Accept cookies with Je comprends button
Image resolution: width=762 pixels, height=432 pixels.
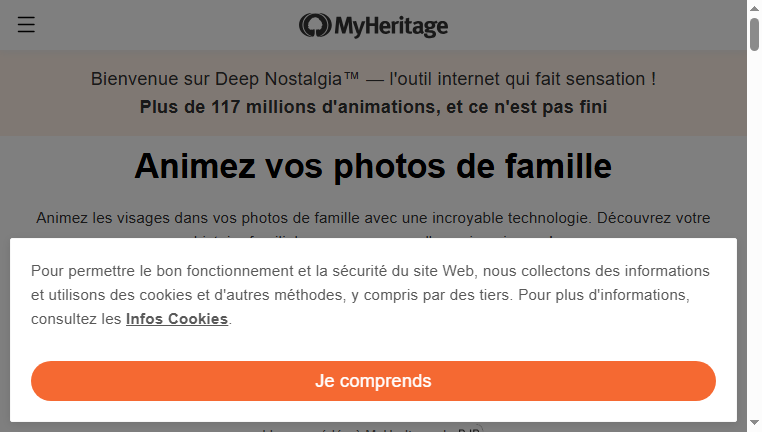pyautogui.click(x=373, y=381)
